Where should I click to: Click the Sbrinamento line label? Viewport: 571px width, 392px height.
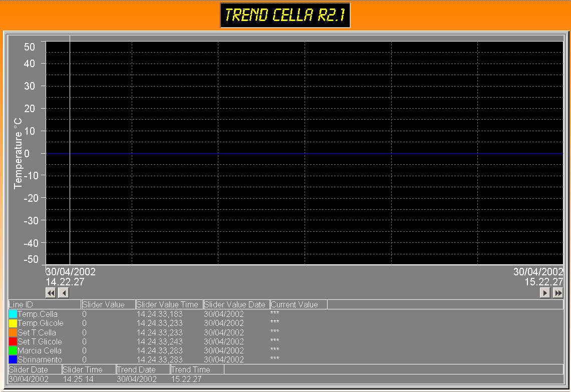40,359
